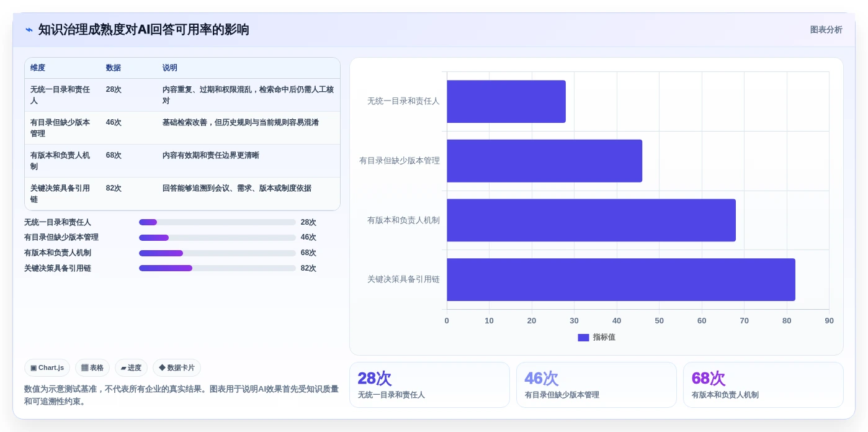Click the 内容重复、过期和权限混乱 description cell
The image size is (868, 432).
248,95
